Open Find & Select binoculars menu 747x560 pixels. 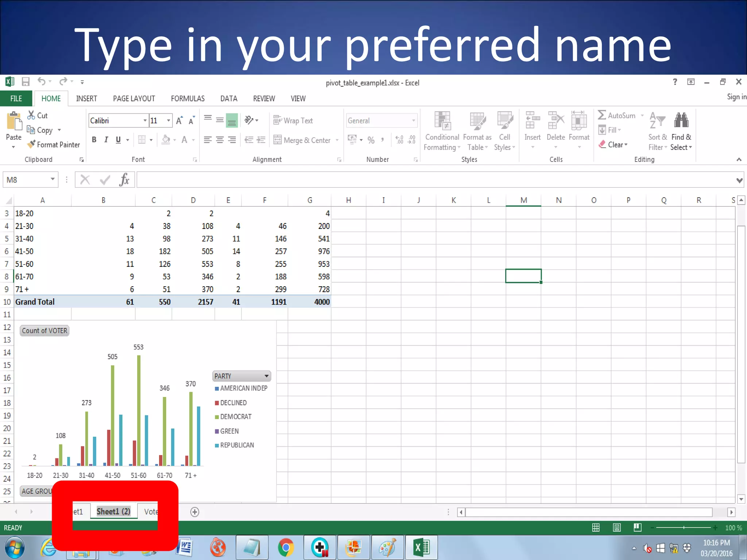pos(681,131)
